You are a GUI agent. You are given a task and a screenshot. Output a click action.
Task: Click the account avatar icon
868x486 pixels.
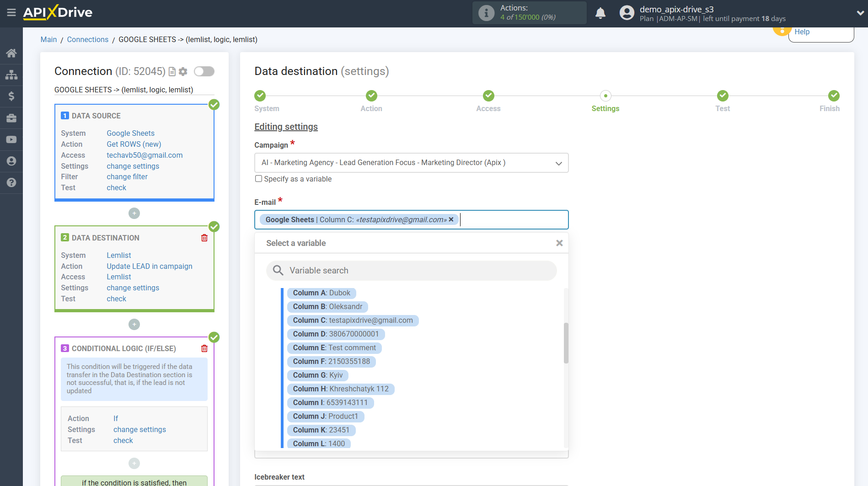point(627,13)
